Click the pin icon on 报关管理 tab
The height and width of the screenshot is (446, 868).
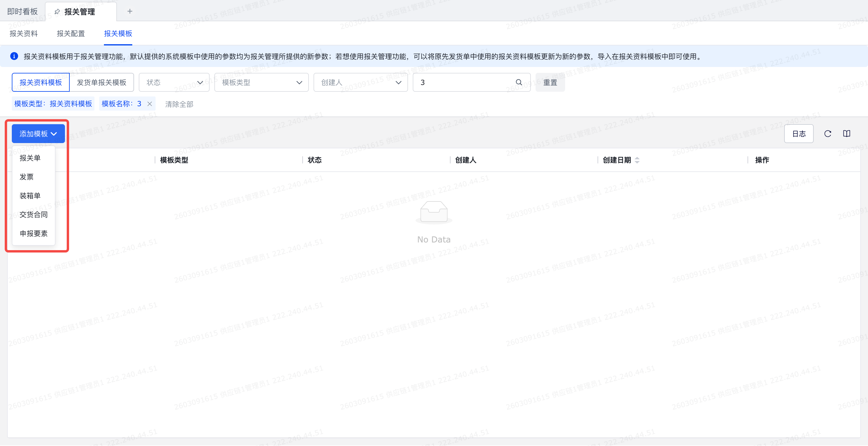click(57, 12)
